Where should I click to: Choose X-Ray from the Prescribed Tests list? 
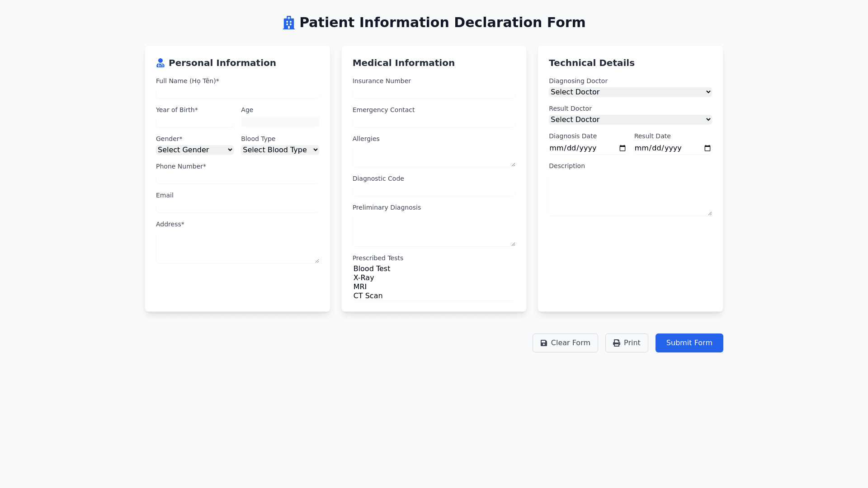[x=364, y=278]
